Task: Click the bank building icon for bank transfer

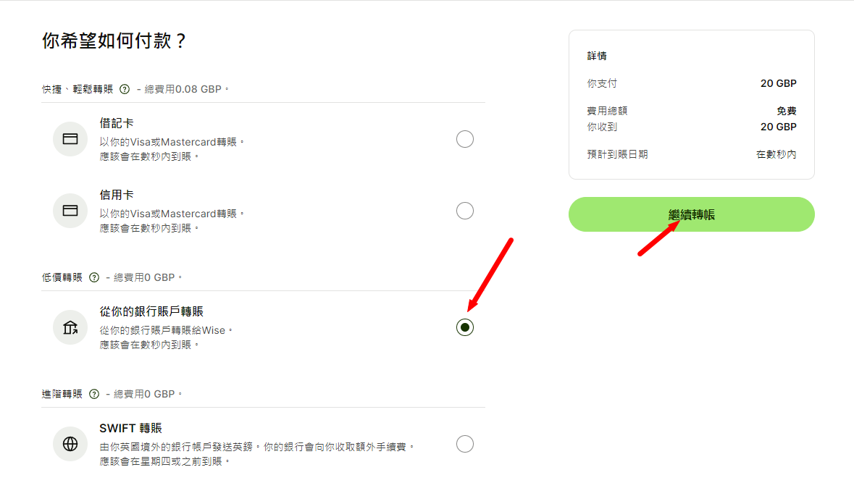Action: tap(70, 327)
